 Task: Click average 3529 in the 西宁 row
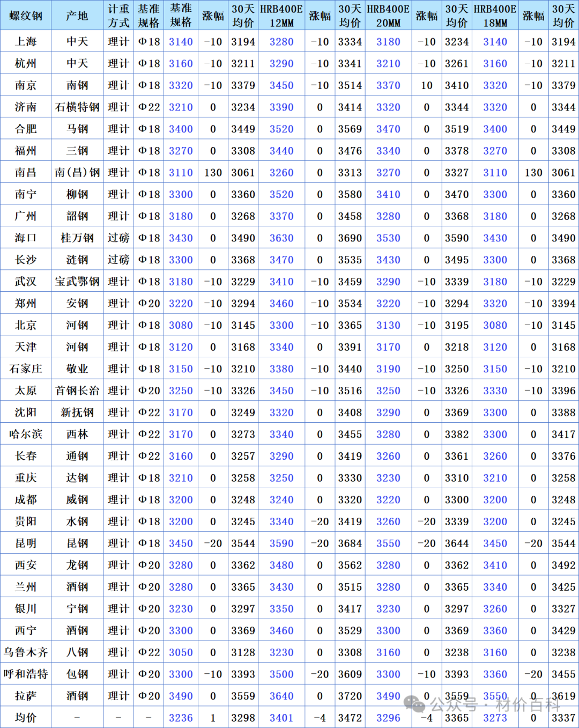click(350, 630)
